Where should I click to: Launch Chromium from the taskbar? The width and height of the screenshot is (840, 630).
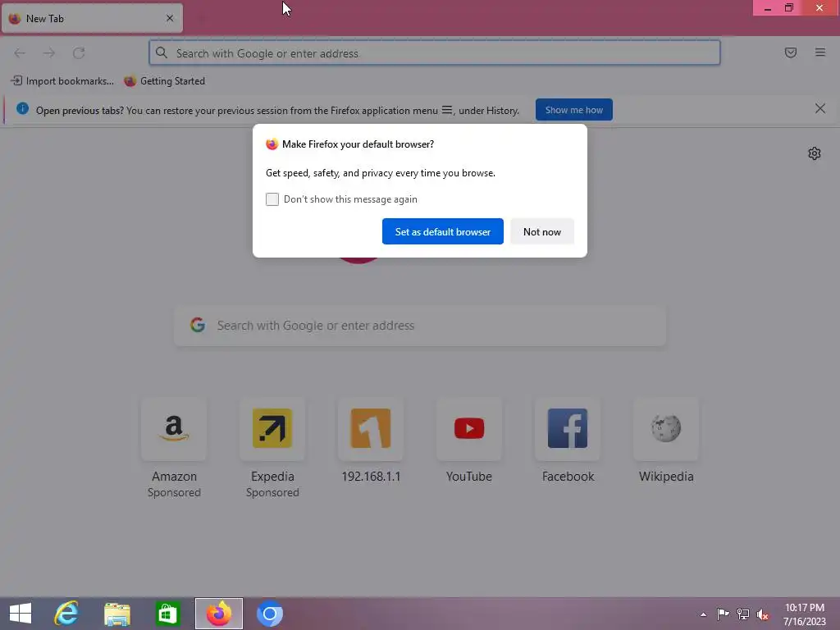pos(269,614)
